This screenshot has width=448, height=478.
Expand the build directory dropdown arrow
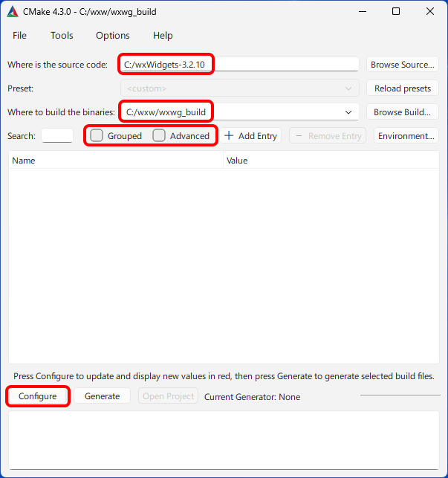348,112
